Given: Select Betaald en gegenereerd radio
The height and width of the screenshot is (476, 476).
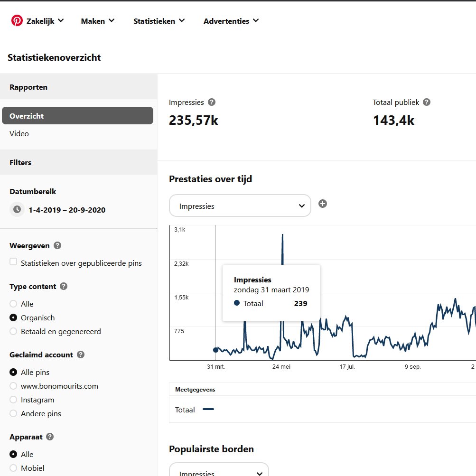Looking at the screenshot, I should 13,331.
